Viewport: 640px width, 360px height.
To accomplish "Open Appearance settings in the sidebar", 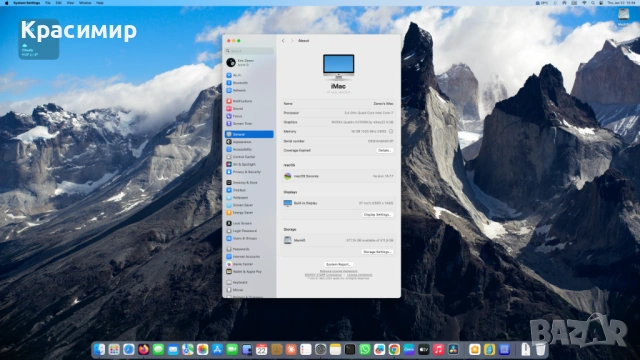I will click(x=249, y=142).
